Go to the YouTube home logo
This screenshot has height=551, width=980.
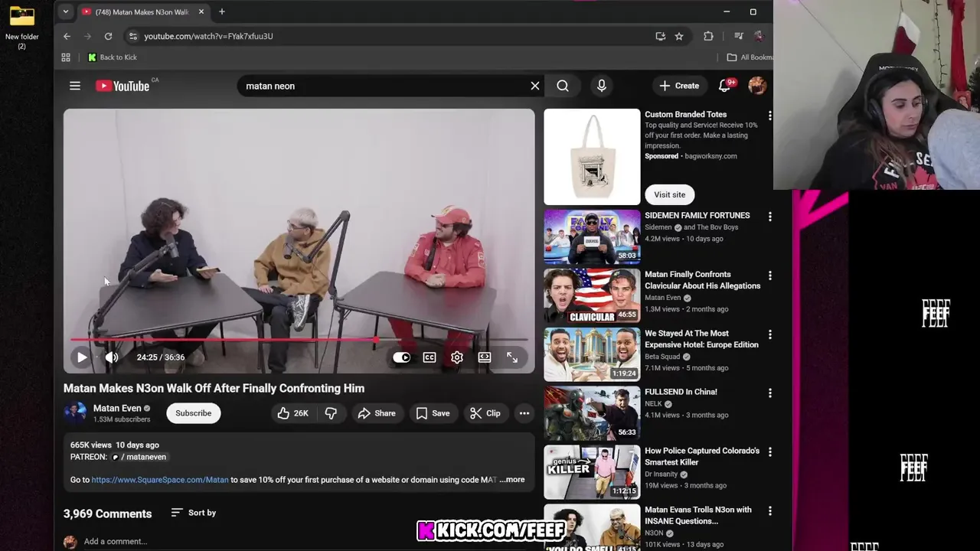point(122,86)
